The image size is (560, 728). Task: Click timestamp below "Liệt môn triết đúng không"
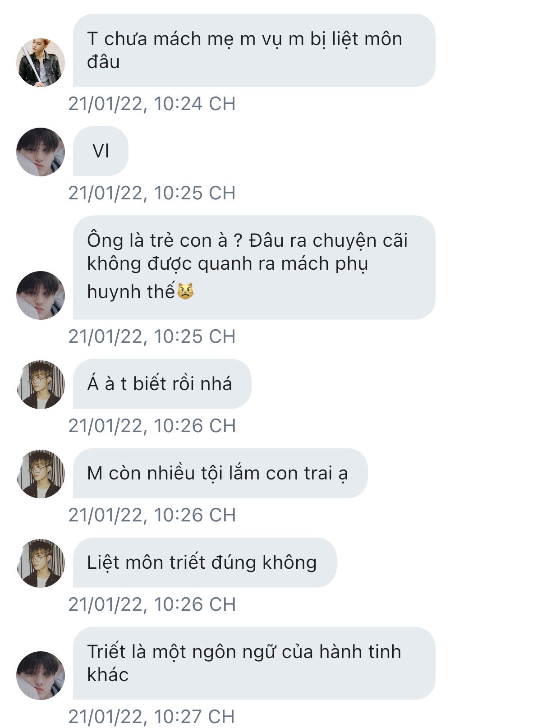point(152,604)
